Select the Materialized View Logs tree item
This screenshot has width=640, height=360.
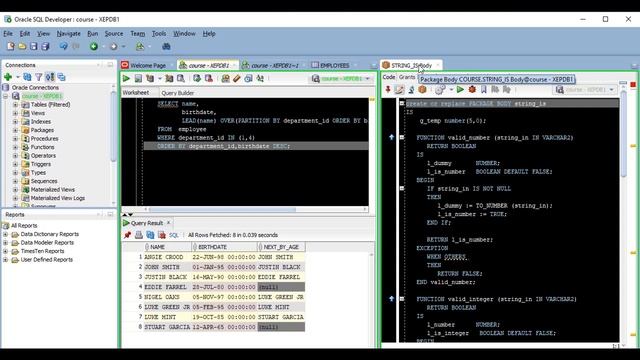coord(58,198)
